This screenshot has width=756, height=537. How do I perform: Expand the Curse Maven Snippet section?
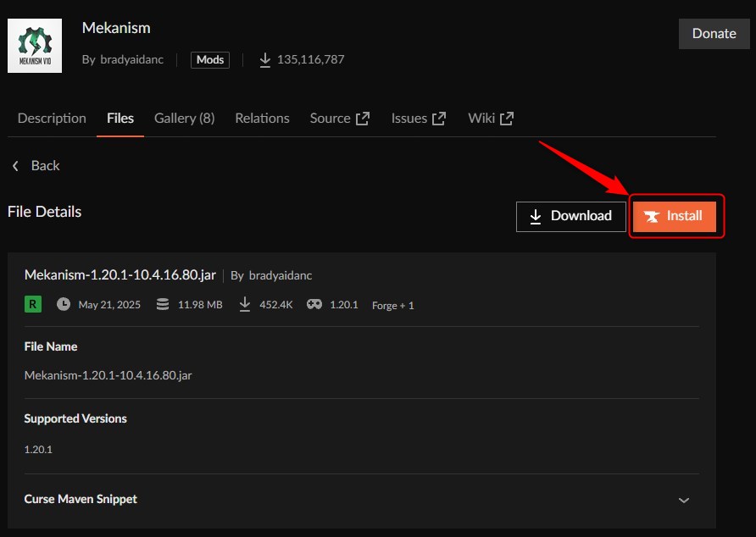coord(362,500)
